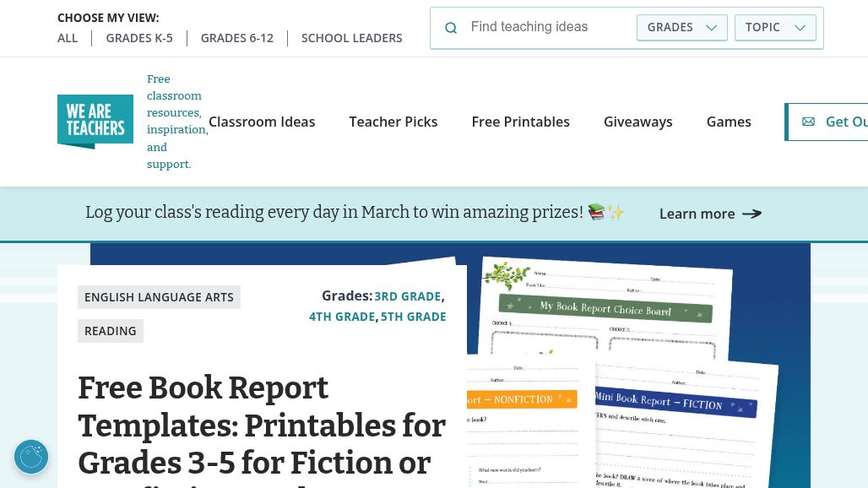This screenshot has height=488, width=868.
Task: Open the Teacher Picks menu
Action: (x=393, y=122)
